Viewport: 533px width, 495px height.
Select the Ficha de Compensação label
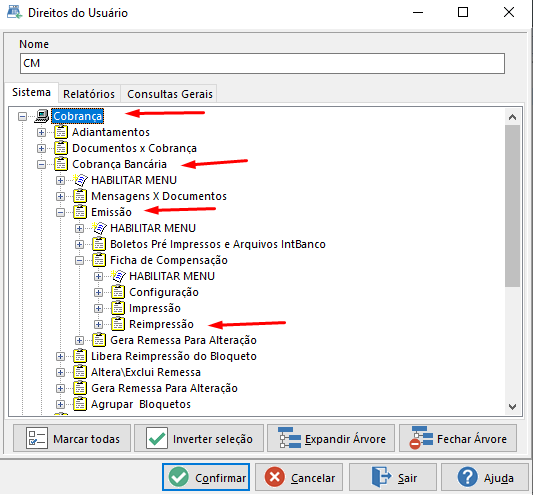pos(169,260)
